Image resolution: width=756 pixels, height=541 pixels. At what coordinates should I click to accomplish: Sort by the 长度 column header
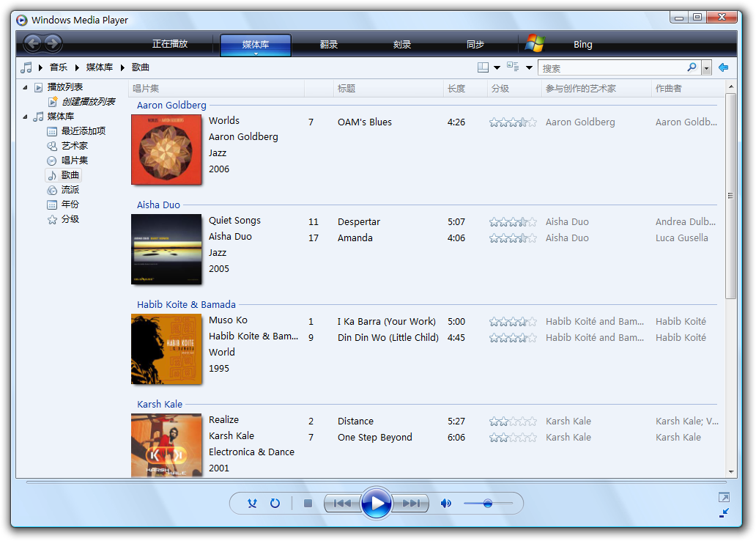(x=464, y=88)
